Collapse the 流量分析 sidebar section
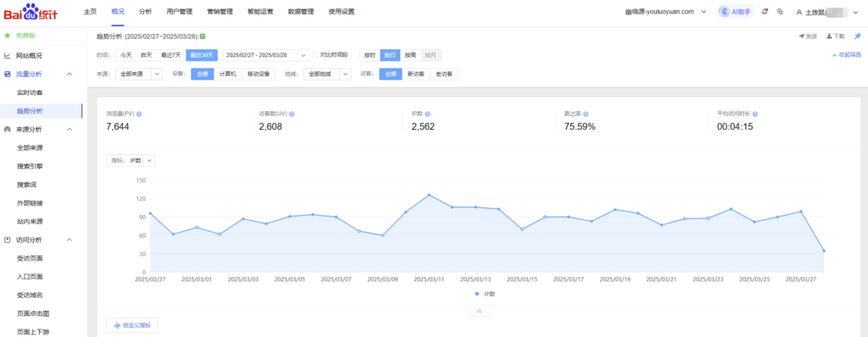This screenshot has height=337, width=868. pos(70,74)
